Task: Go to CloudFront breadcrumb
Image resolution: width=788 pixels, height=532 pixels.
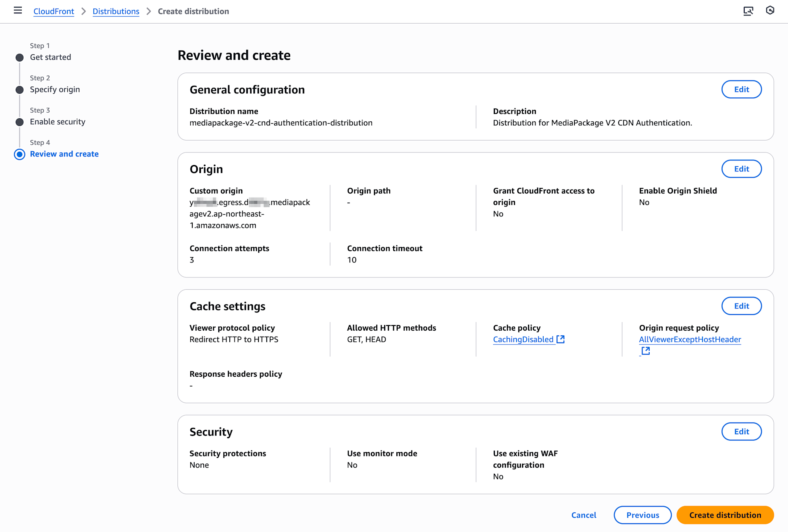Action: [54, 11]
